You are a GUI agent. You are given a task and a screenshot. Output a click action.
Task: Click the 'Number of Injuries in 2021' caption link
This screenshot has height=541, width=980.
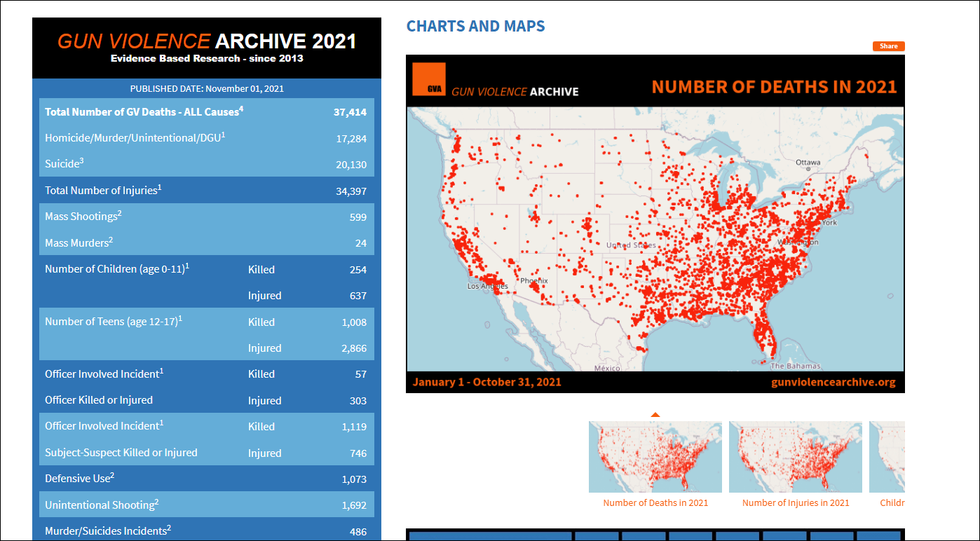(x=795, y=502)
